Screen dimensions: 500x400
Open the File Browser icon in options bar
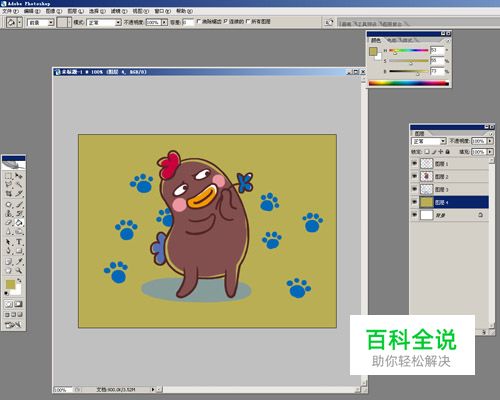[329, 23]
